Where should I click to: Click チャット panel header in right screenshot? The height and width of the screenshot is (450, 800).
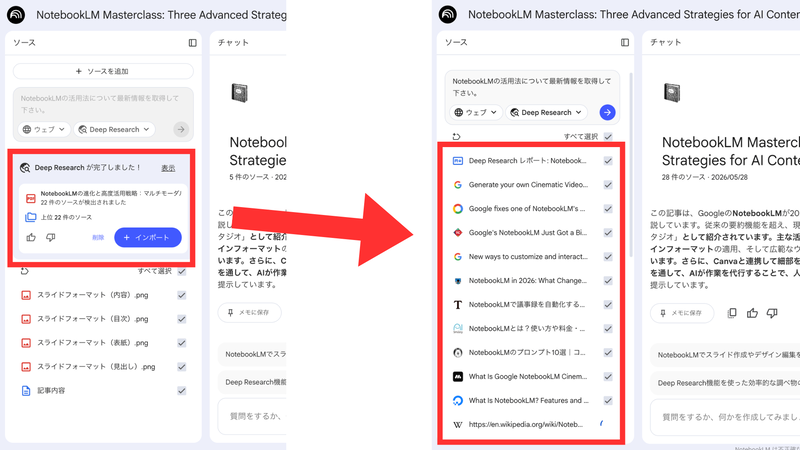[665, 42]
